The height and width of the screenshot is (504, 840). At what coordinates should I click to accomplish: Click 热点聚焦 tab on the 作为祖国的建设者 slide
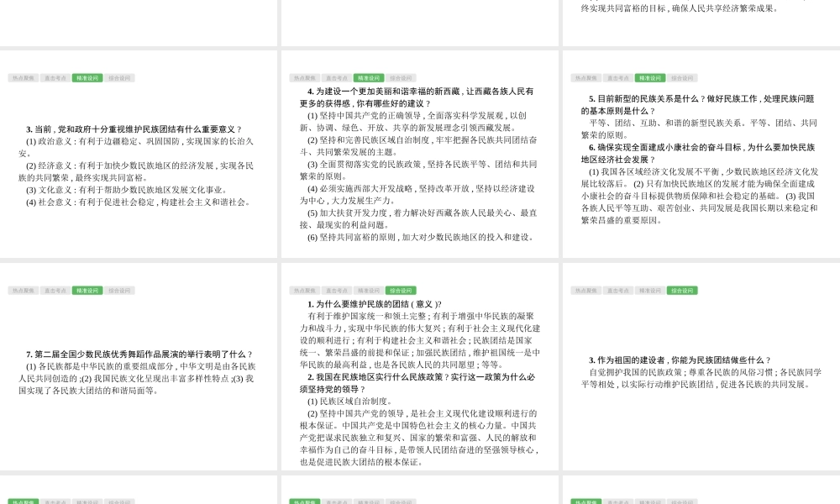point(585,291)
